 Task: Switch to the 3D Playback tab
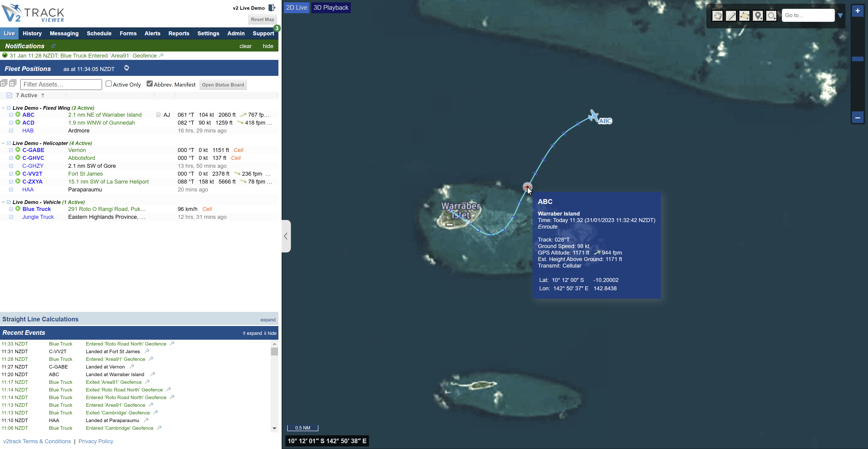(331, 7)
